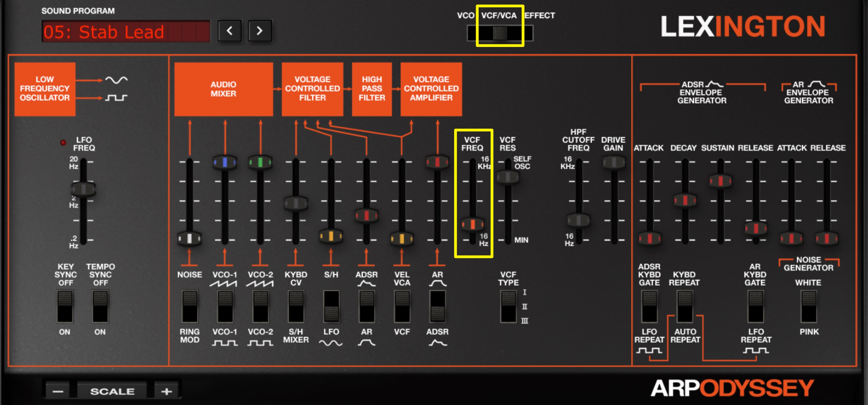Click the KYBD CV filter slider knob
Image resolution: width=868 pixels, height=405 pixels.
296,203
